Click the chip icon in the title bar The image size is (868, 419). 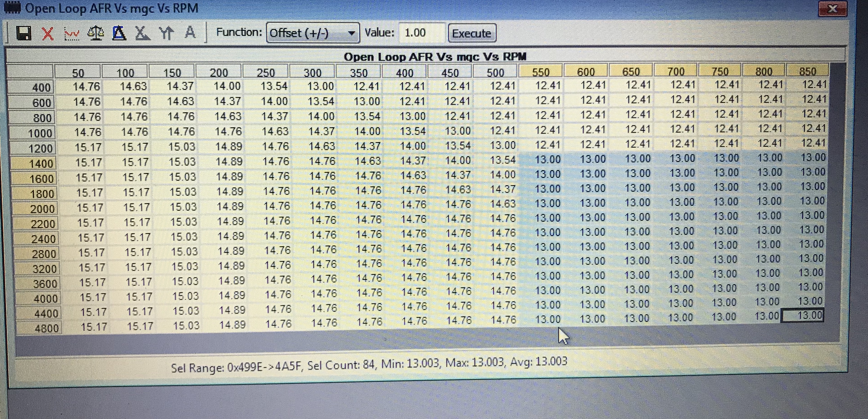click(12, 7)
